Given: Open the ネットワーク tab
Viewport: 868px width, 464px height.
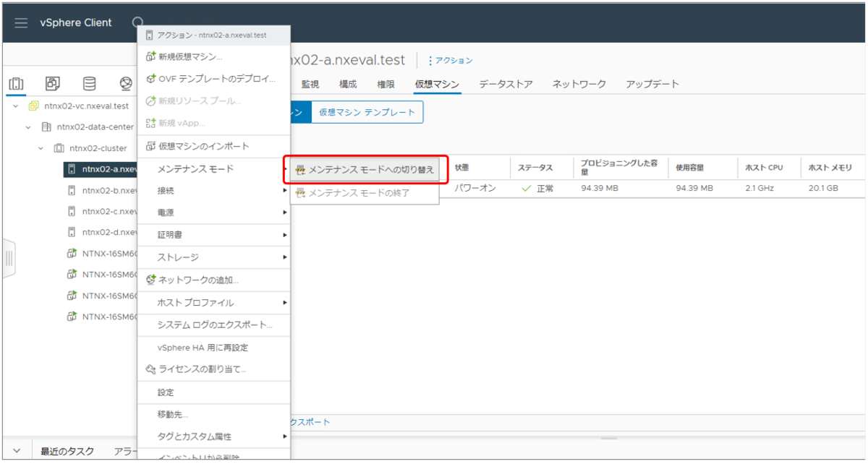Looking at the screenshot, I should (x=579, y=84).
